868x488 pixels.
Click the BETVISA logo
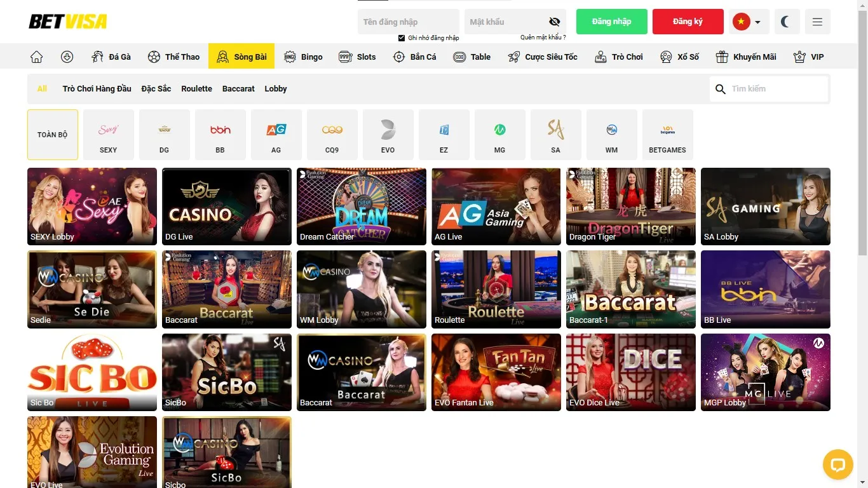68,22
